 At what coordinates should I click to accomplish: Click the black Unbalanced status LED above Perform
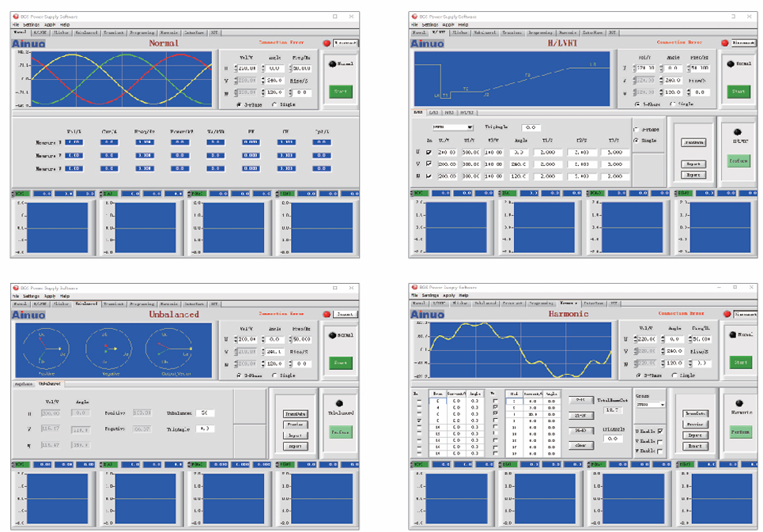click(340, 401)
